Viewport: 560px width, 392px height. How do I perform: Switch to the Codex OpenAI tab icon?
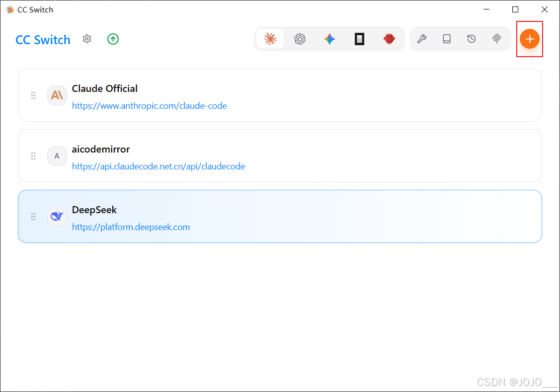pyautogui.click(x=300, y=39)
